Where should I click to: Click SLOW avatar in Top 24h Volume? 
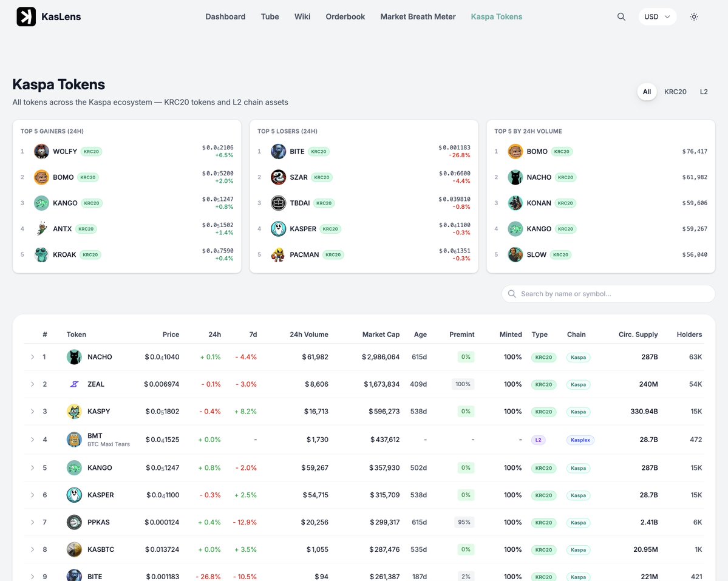(515, 255)
